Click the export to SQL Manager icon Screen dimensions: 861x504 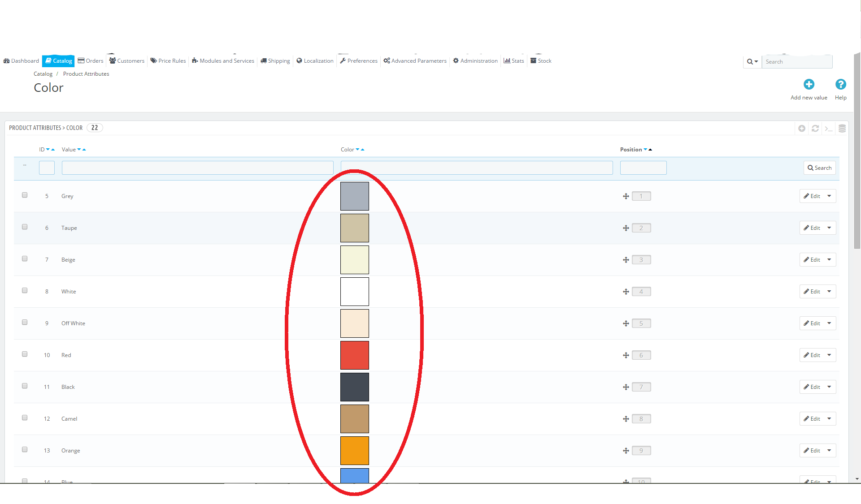coord(842,129)
